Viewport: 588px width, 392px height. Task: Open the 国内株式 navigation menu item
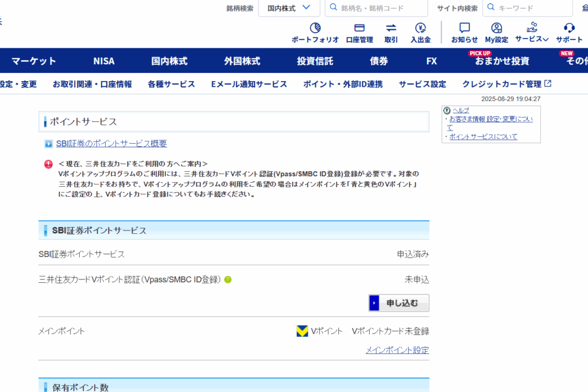[169, 61]
